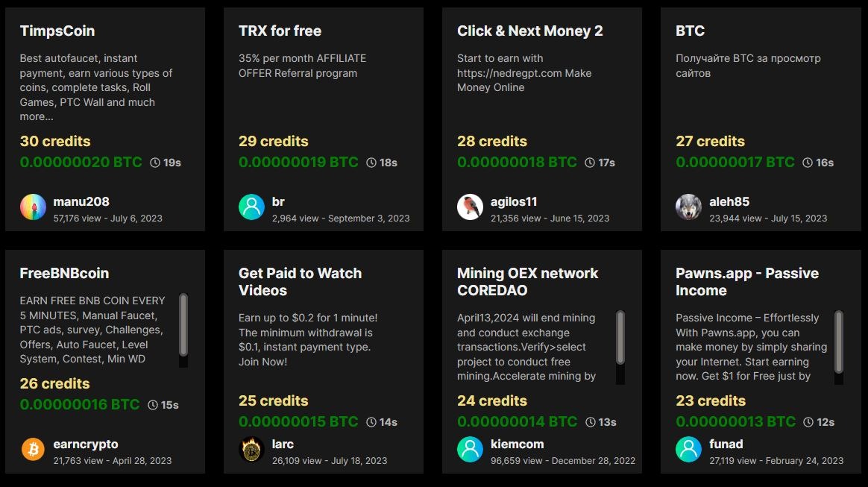Click manu208's rainbow avatar icon
The image size is (868, 487).
(x=34, y=207)
